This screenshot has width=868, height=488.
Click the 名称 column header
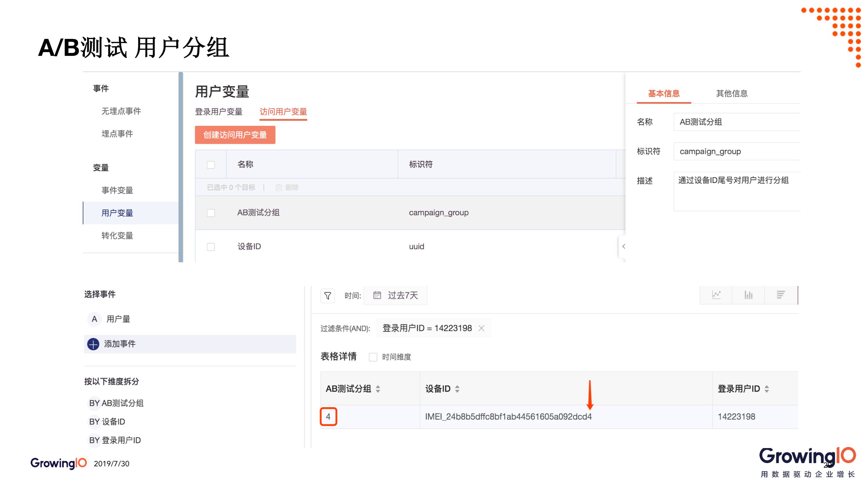[245, 164]
